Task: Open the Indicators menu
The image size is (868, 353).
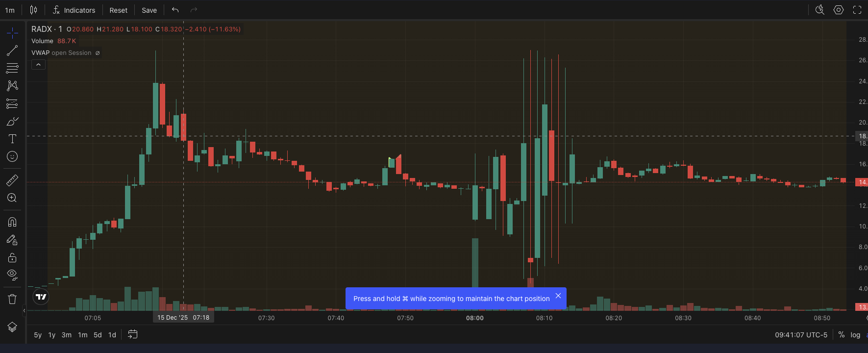Action: tap(74, 10)
